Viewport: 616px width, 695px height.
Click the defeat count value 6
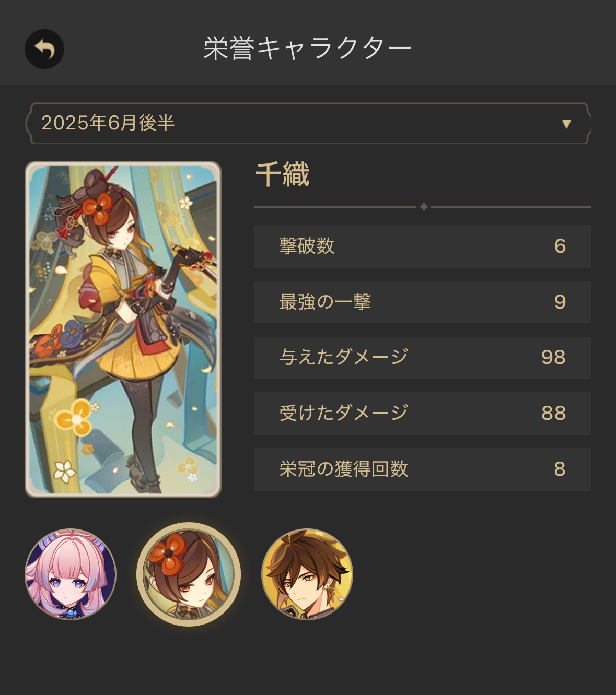click(x=560, y=246)
